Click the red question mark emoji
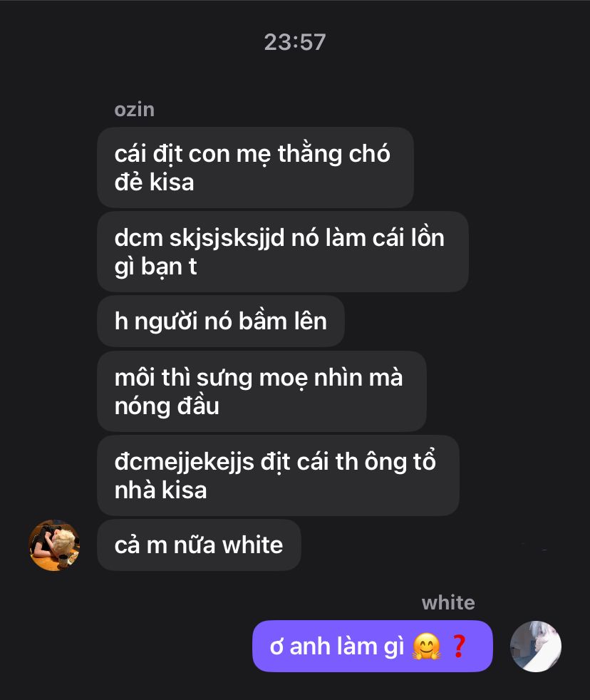Image resolution: width=590 pixels, height=700 pixels. pos(459,646)
